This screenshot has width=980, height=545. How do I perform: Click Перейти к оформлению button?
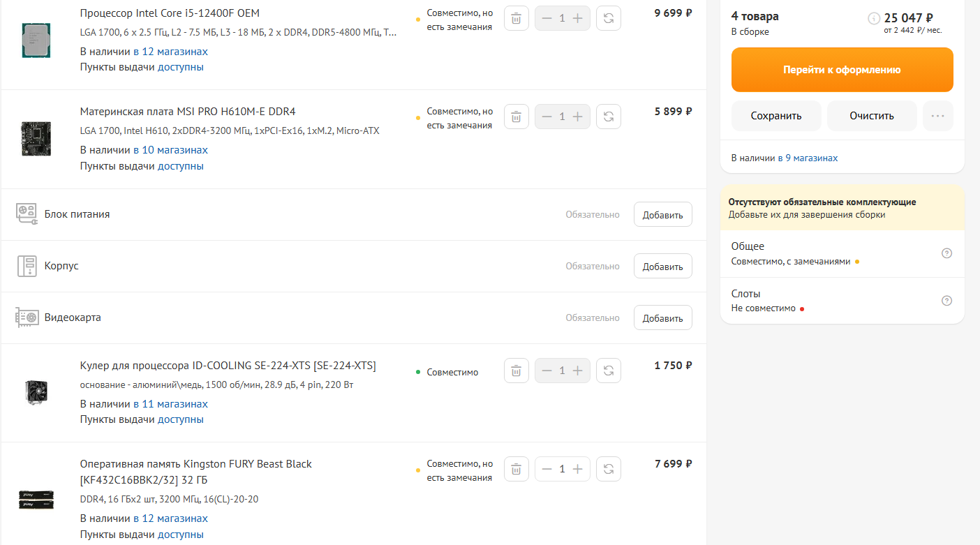(842, 70)
